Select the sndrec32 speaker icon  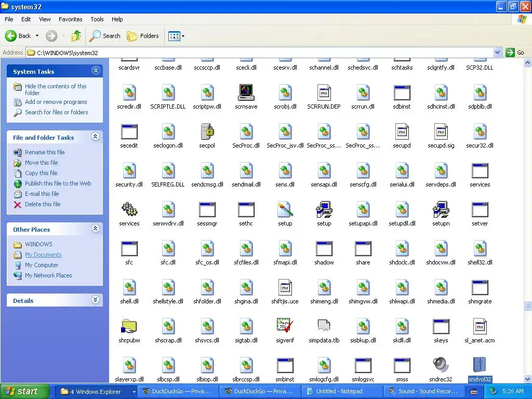click(441, 365)
